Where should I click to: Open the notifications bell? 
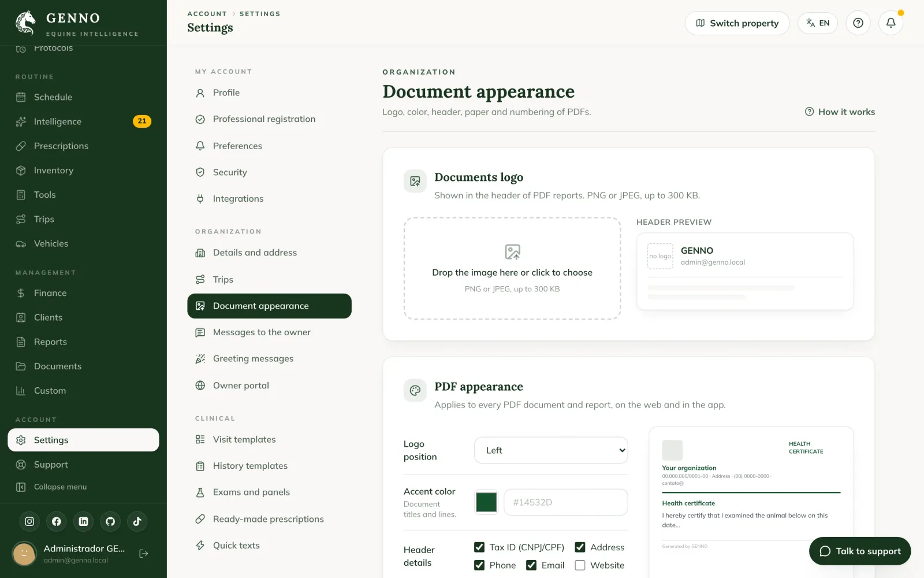click(891, 23)
